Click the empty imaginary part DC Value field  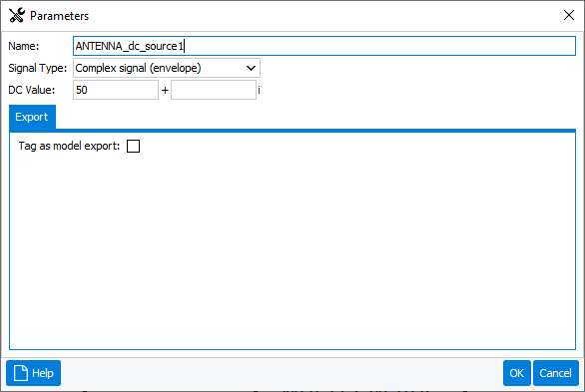click(x=214, y=90)
